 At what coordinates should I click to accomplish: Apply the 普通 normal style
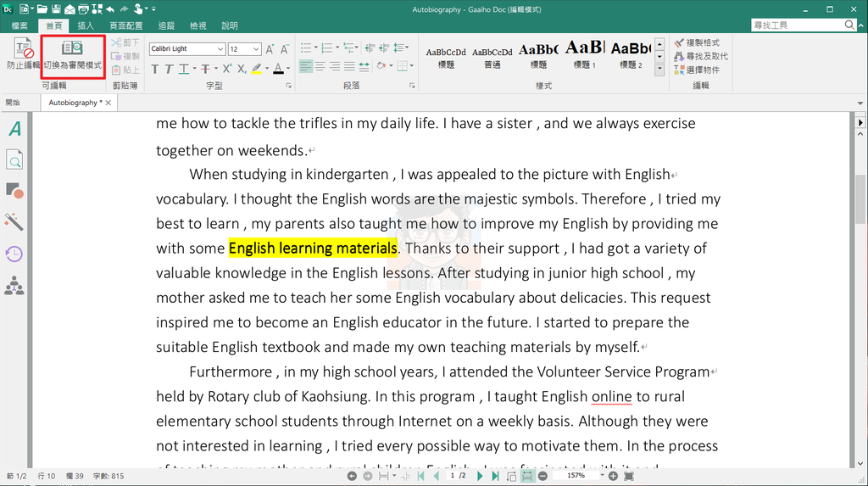492,57
